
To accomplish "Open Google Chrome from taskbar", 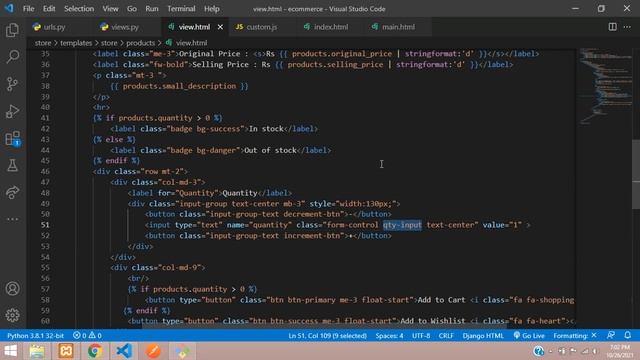I will pos(95,351).
